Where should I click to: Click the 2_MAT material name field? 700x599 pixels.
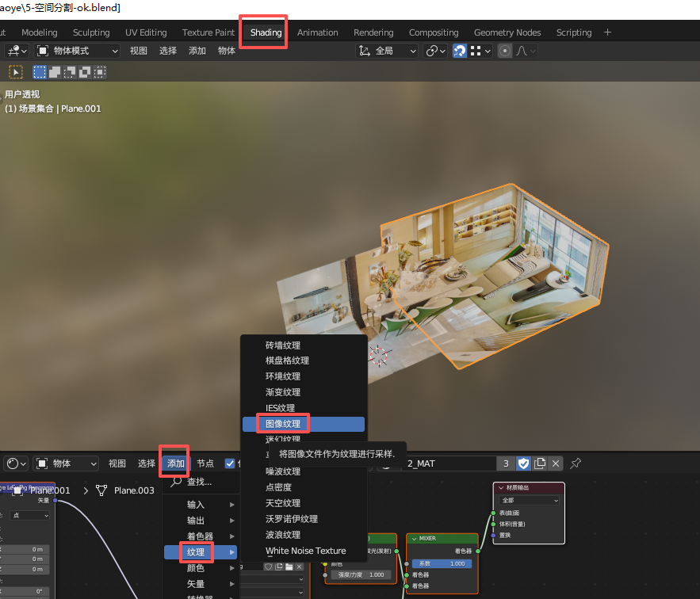point(448,464)
